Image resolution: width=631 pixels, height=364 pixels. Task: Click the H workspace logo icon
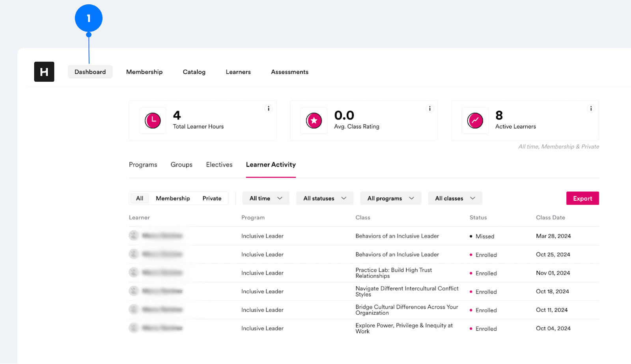click(44, 71)
